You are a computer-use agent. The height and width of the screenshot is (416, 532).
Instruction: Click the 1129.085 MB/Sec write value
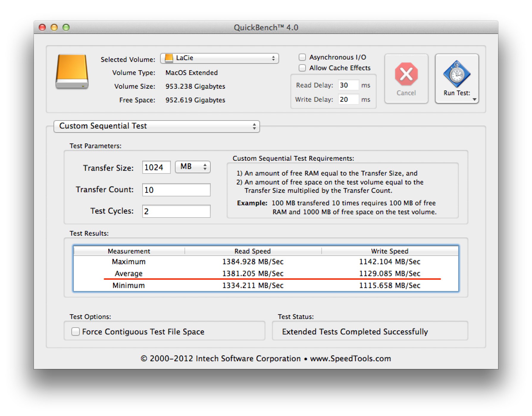[x=390, y=273]
